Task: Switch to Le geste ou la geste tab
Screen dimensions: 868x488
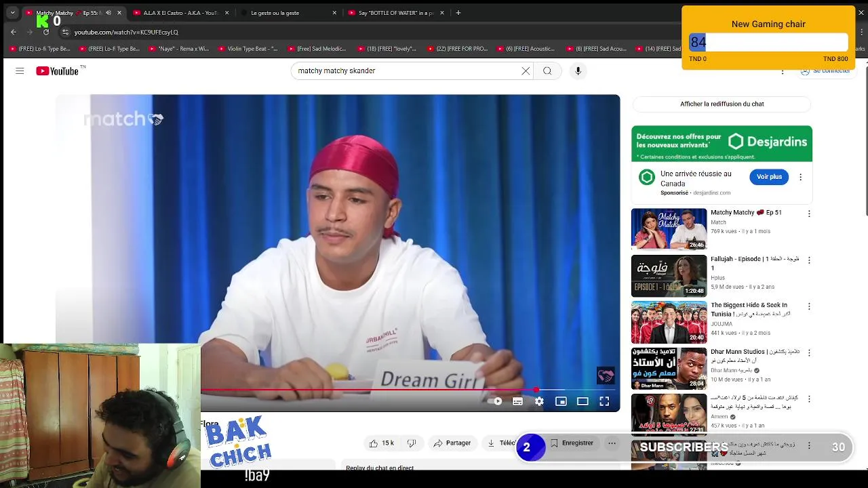Action: 285,13
